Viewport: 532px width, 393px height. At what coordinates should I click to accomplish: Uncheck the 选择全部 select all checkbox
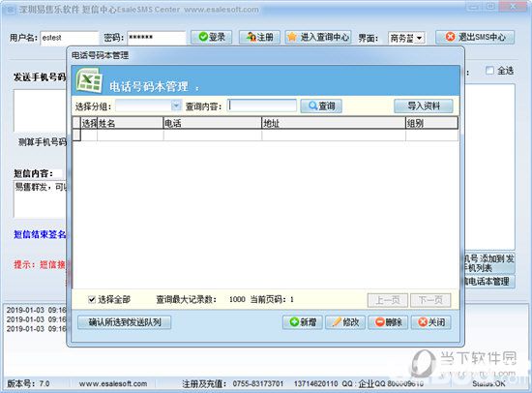(x=92, y=299)
